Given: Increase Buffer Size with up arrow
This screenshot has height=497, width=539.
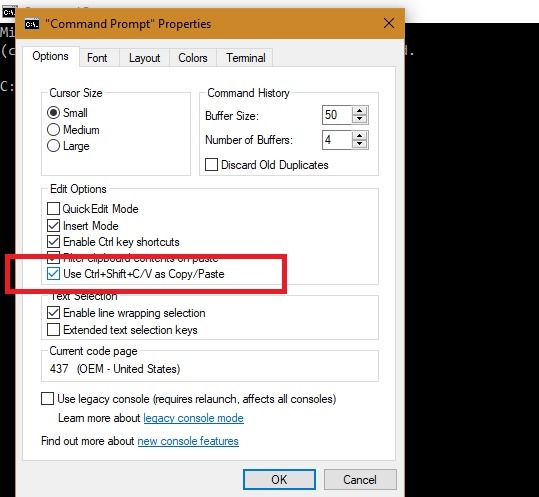Looking at the screenshot, I should [360, 111].
